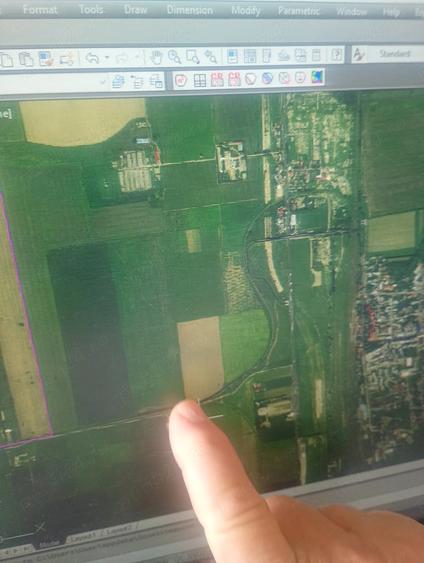The width and height of the screenshot is (424, 563).
Task: Click the table grid icon in toolbar
Action: (200, 80)
